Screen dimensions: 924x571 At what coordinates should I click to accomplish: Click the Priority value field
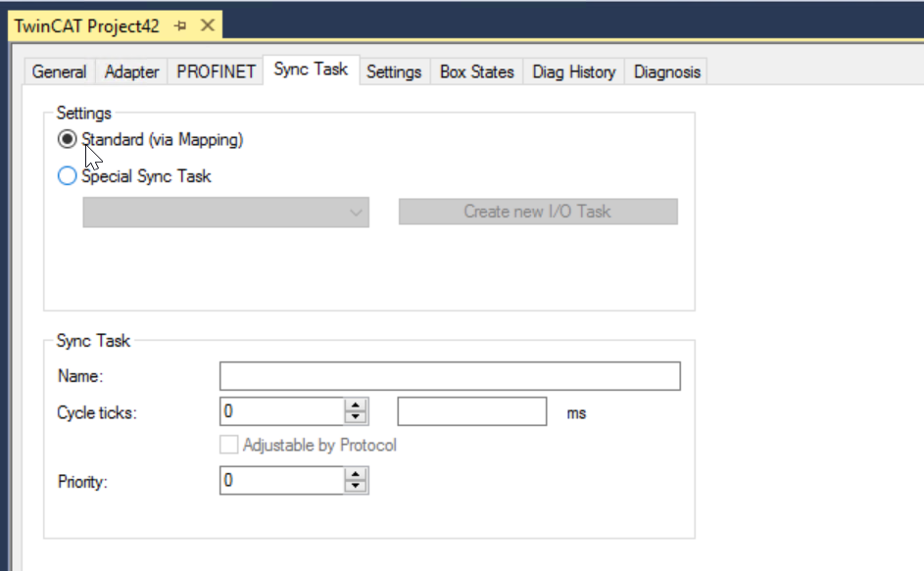281,480
